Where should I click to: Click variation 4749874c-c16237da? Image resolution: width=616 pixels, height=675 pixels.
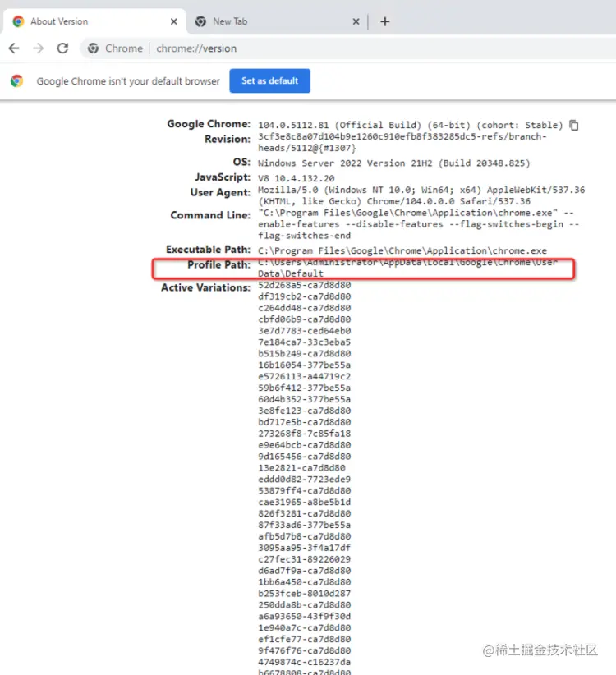[305, 662]
